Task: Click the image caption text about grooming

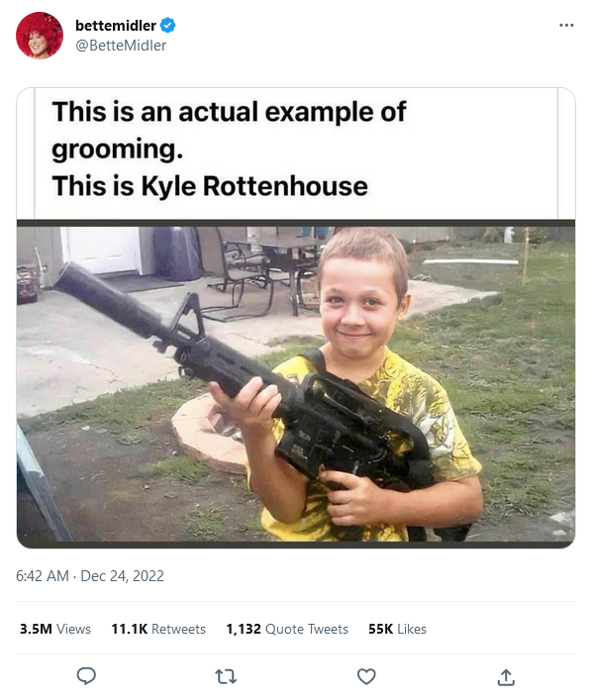Action: [229, 130]
